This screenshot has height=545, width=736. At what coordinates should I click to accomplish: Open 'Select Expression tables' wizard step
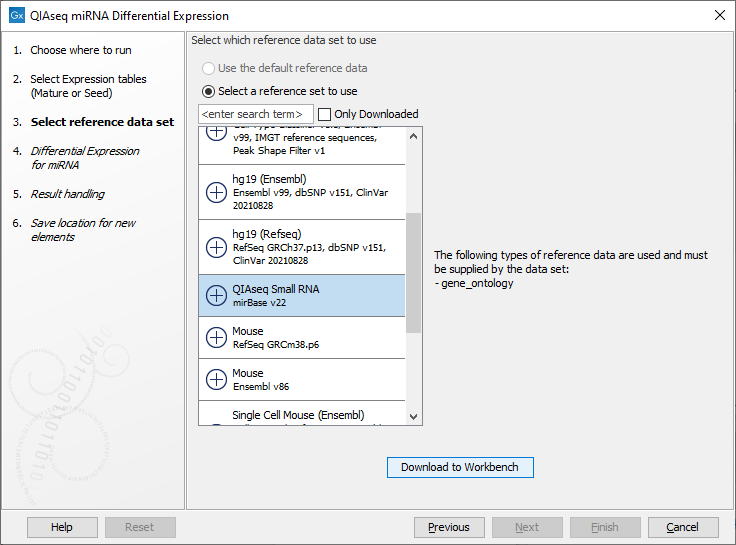tap(88, 86)
